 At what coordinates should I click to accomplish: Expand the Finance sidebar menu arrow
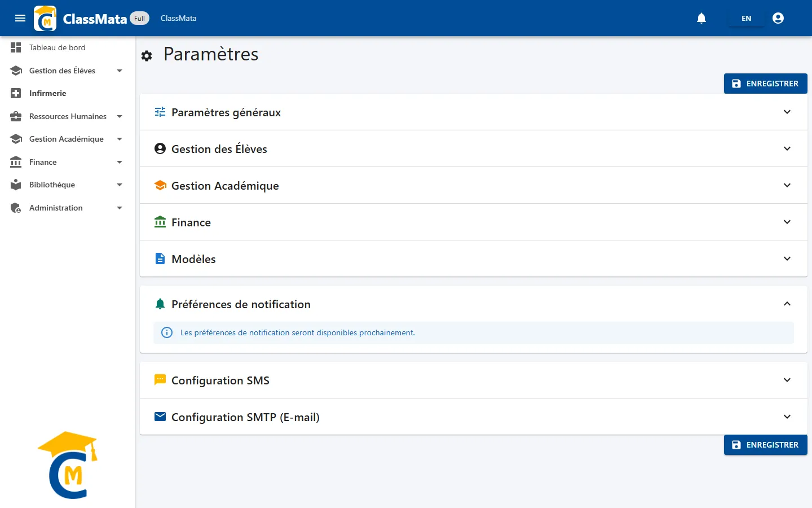[120, 162]
